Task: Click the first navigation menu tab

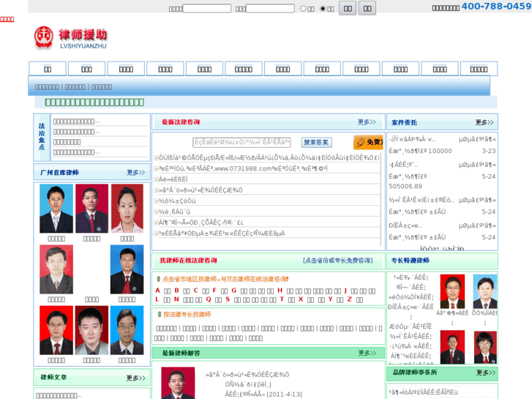Action: [x=48, y=69]
